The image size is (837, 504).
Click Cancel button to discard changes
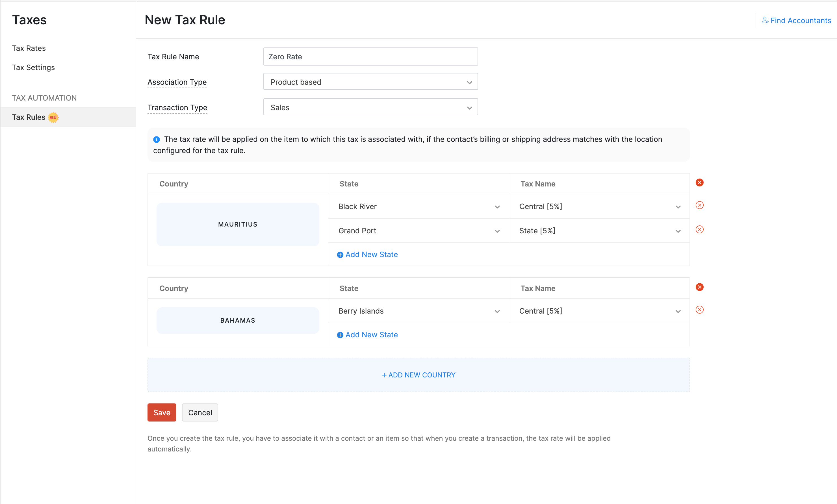(200, 412)
